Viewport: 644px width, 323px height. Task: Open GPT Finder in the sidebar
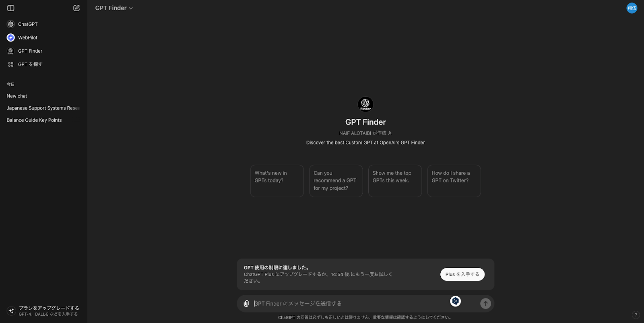click(43, 51)
